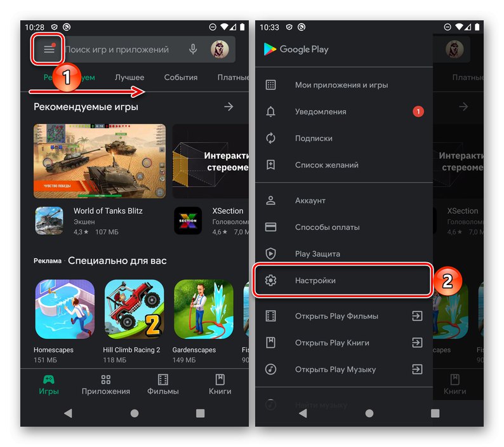This screenshot has width=504, height=447.
Task: Open 'World of Tanks Blitz' title
Action: click(108, 211)
